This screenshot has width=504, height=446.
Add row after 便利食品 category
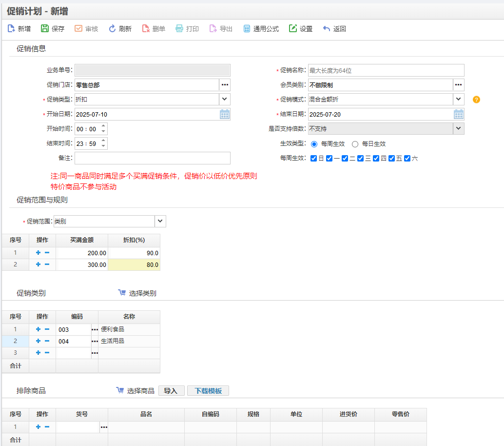38,329
